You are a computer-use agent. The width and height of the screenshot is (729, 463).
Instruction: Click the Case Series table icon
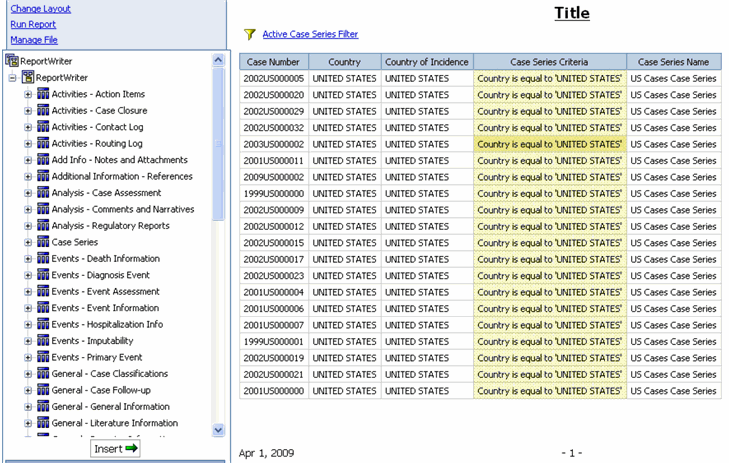43,242
